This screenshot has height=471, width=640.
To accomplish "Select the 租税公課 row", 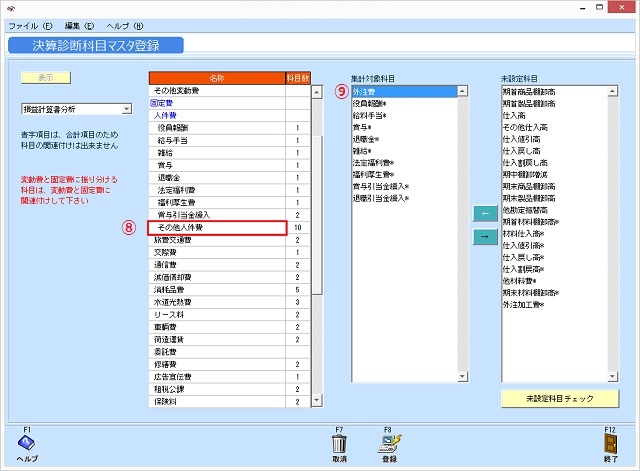I will [x=230, y=389].
